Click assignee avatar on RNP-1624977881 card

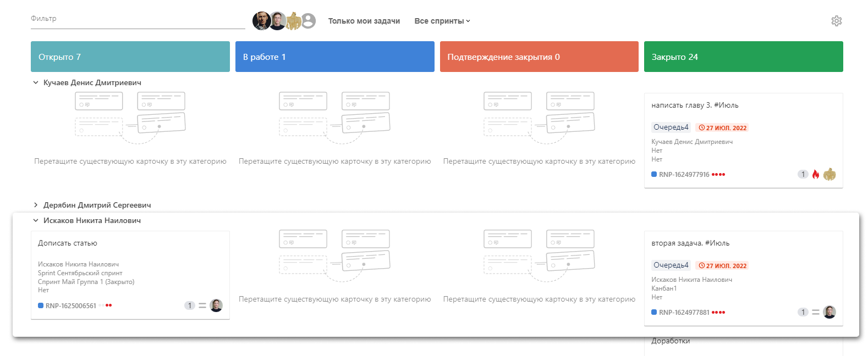click(829, 312)
